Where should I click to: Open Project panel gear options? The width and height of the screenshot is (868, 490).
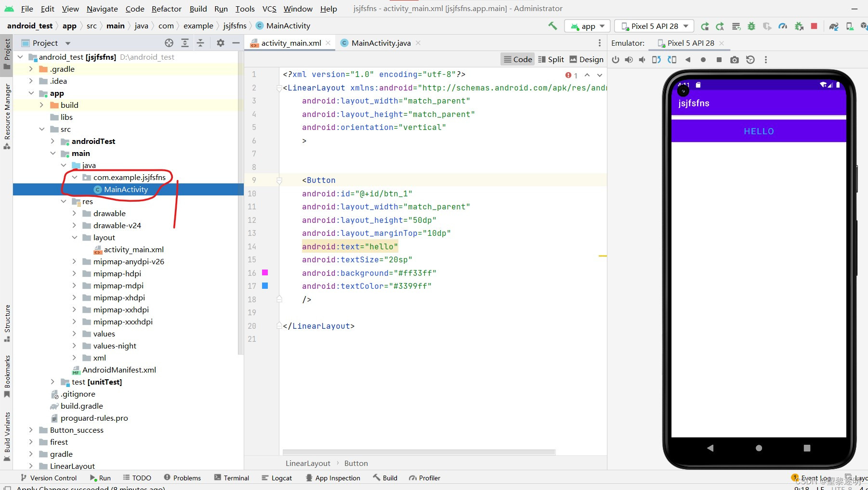[x=221, y=43]
